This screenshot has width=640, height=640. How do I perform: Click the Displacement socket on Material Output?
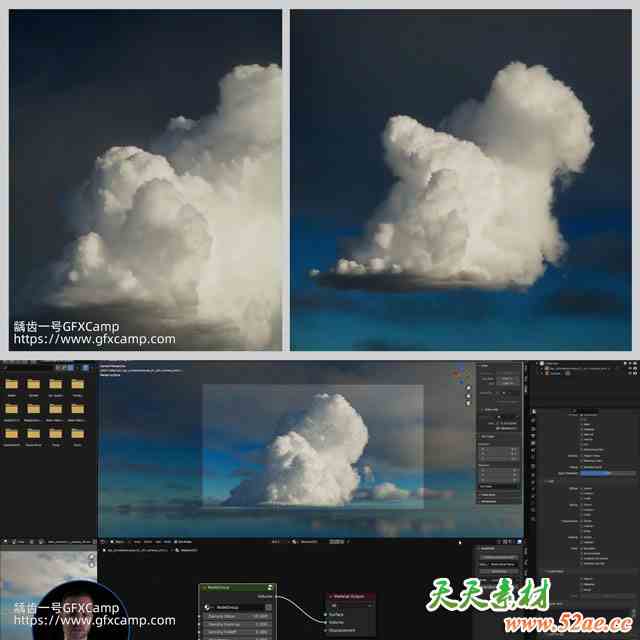click(x=326, y=630)
